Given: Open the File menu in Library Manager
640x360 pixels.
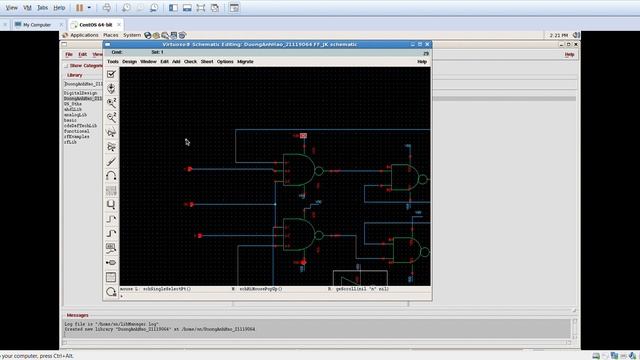Looking at the screenshot, I should tap(69, 54).
